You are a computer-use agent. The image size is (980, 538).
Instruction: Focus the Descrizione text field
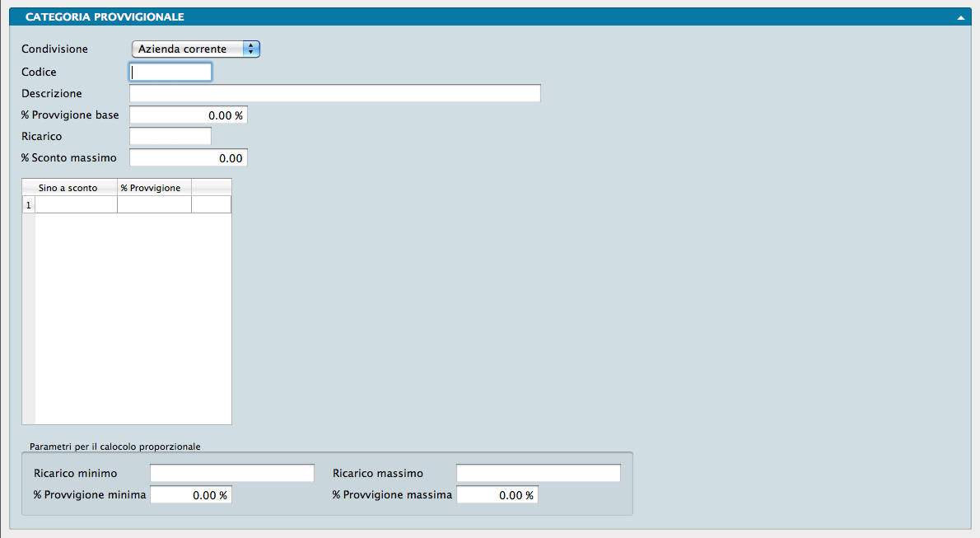[x=334, y=94]
